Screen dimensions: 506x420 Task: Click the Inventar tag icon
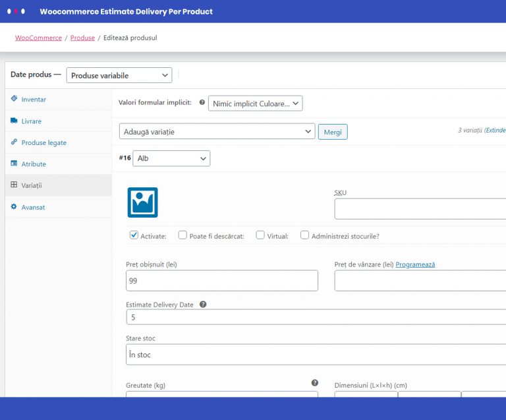(14, 98)
